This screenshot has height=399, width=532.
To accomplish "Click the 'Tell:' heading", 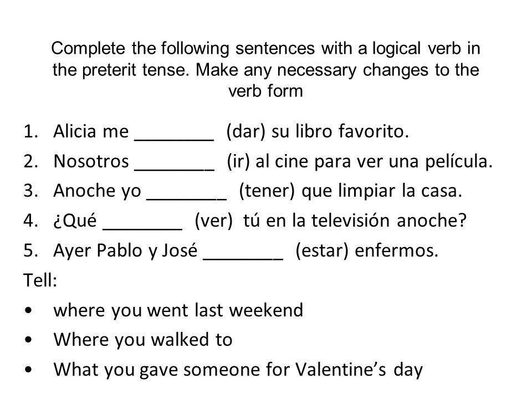I will pos(40,280).
